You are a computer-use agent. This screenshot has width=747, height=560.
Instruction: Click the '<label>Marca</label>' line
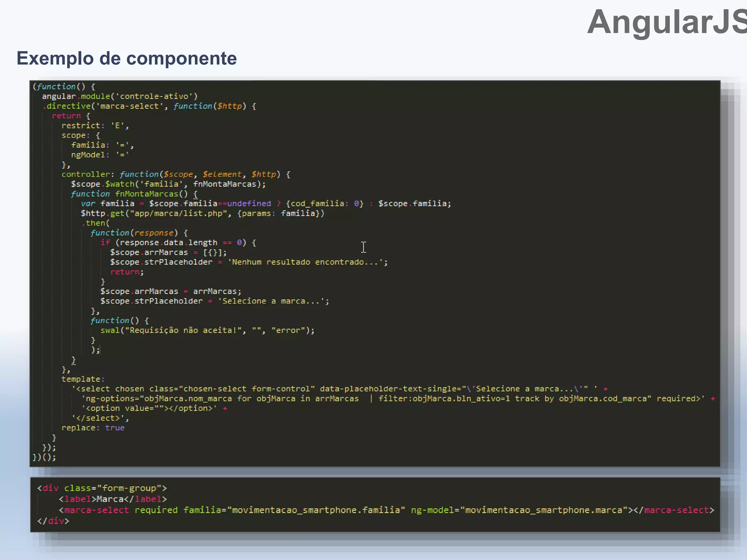(x=113, y=499)
